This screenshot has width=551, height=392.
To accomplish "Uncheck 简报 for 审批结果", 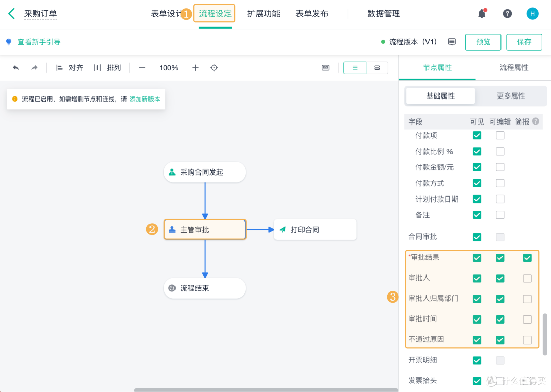I will click(x=527, y=258).
